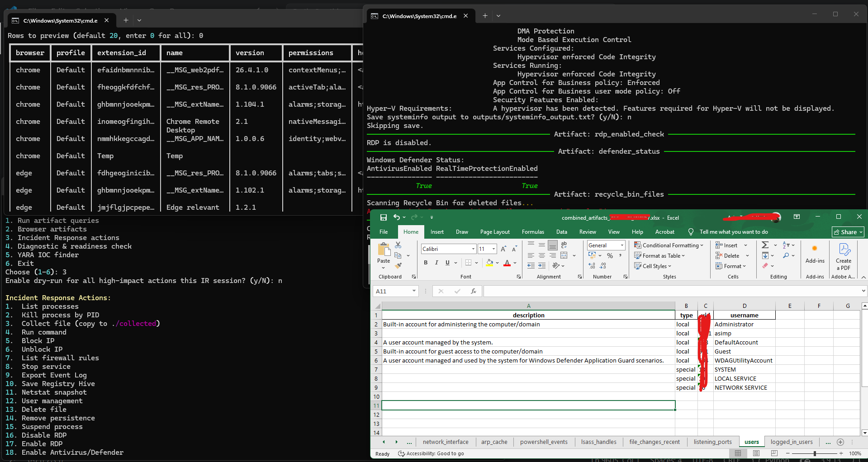Open the font size dropdown
The width and height of the screenshot is (868, 462).
(493, 249)
